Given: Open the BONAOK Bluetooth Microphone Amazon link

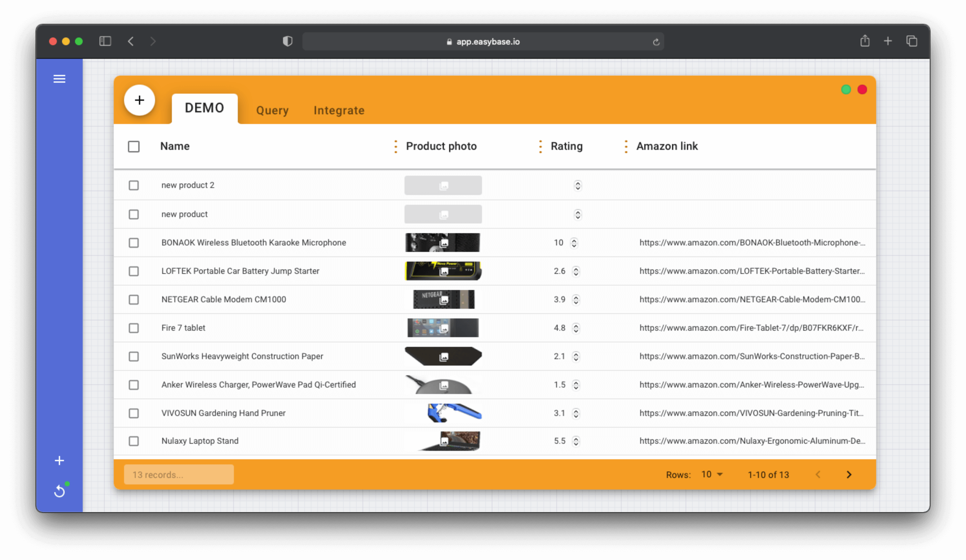Looking at the screenshot, I should [752, 242].
